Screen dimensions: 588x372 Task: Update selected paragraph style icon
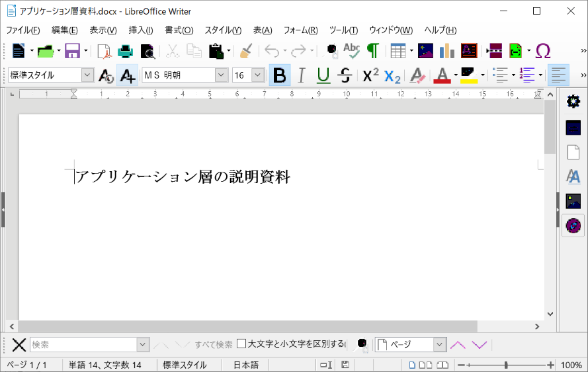pos(106,76)
